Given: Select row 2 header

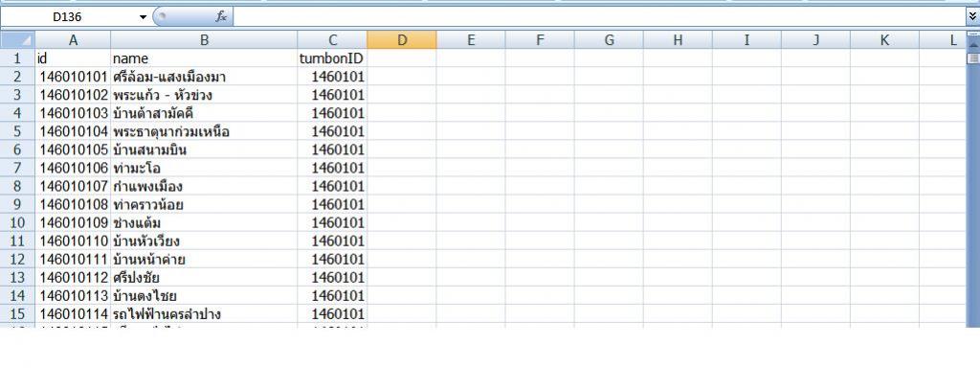Looking at the screenshot, I should point(17,77).
